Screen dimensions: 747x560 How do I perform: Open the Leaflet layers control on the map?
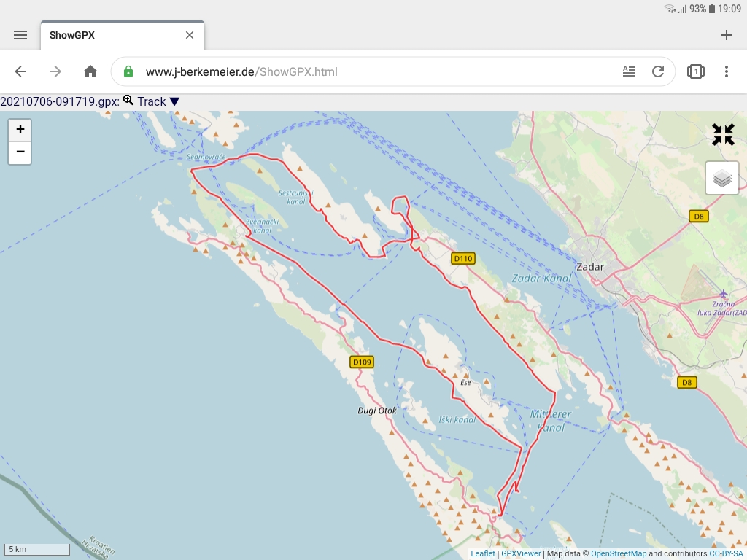(x=721, y=177)
